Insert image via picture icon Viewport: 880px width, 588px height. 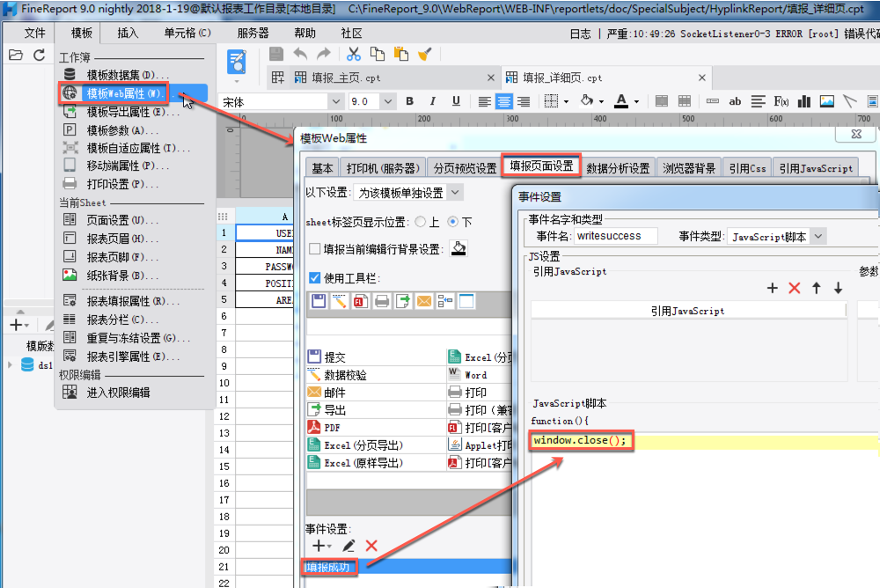tap(826, 101)
